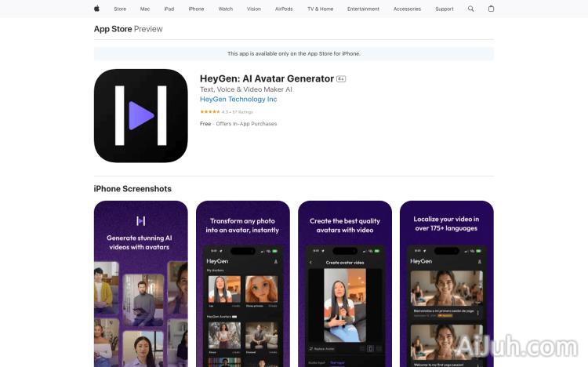Open the Watch menu

tap(225, 9)
